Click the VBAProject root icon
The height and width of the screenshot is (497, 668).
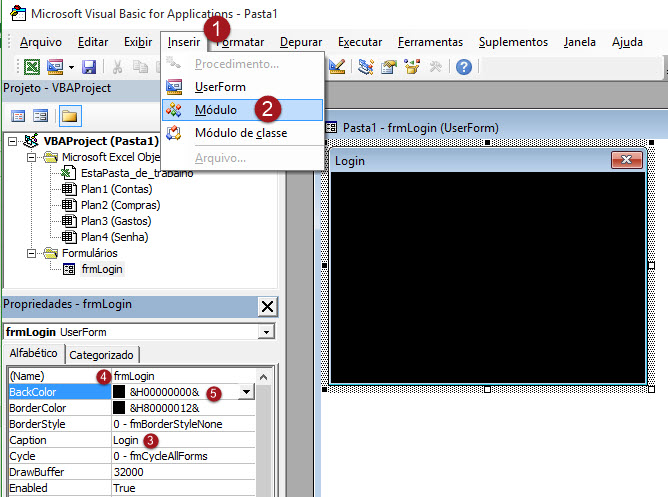[x=31, y=140]
